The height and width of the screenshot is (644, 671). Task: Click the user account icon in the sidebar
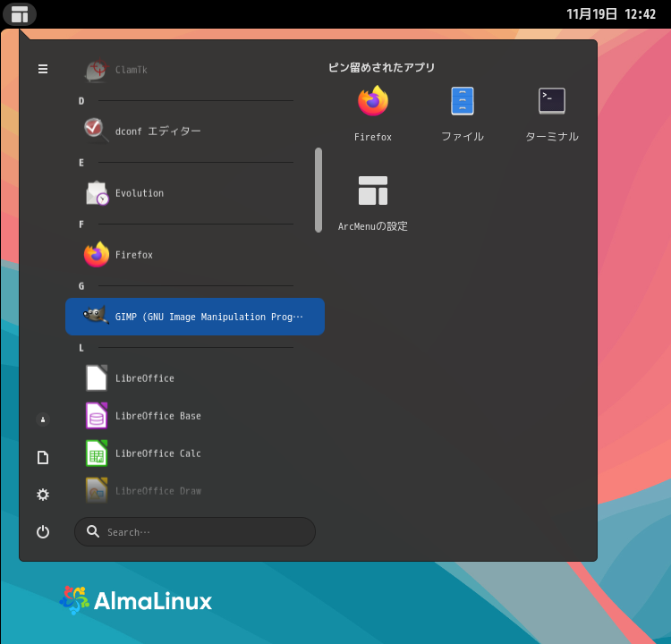coord(43,419)
